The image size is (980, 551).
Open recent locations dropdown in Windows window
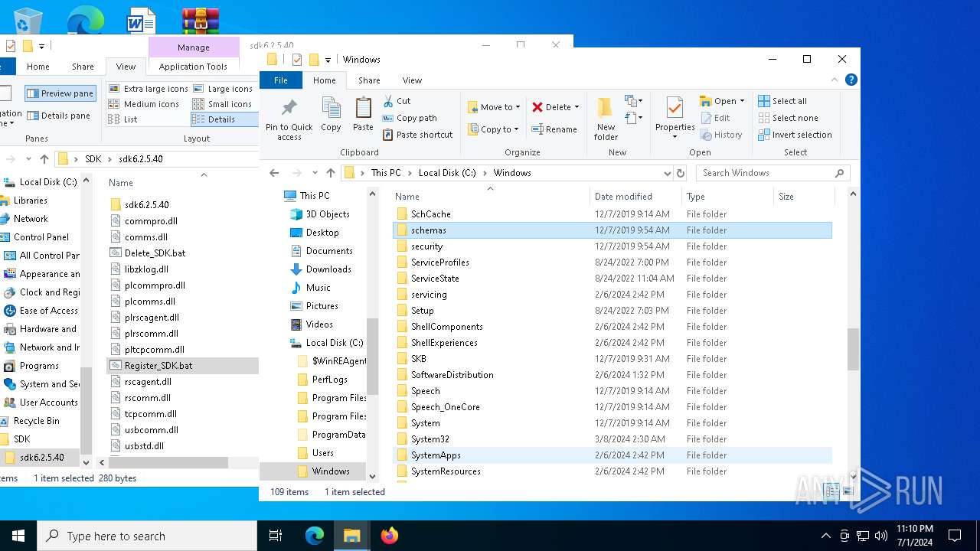click(x=313, y=173)
